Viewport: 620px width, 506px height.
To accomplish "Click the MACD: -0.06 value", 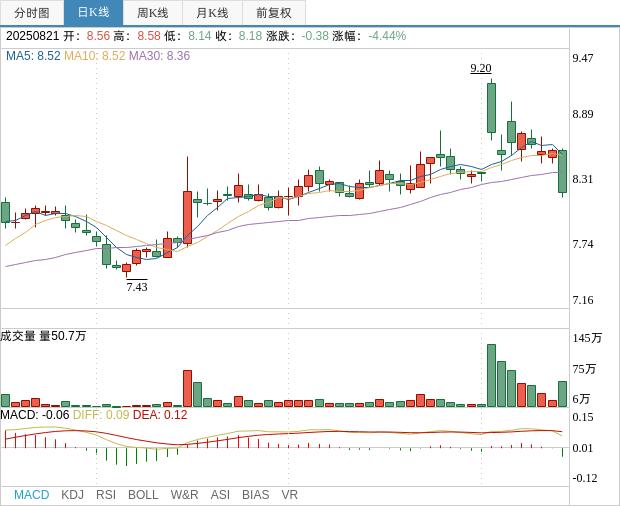I will click(35, 415).
